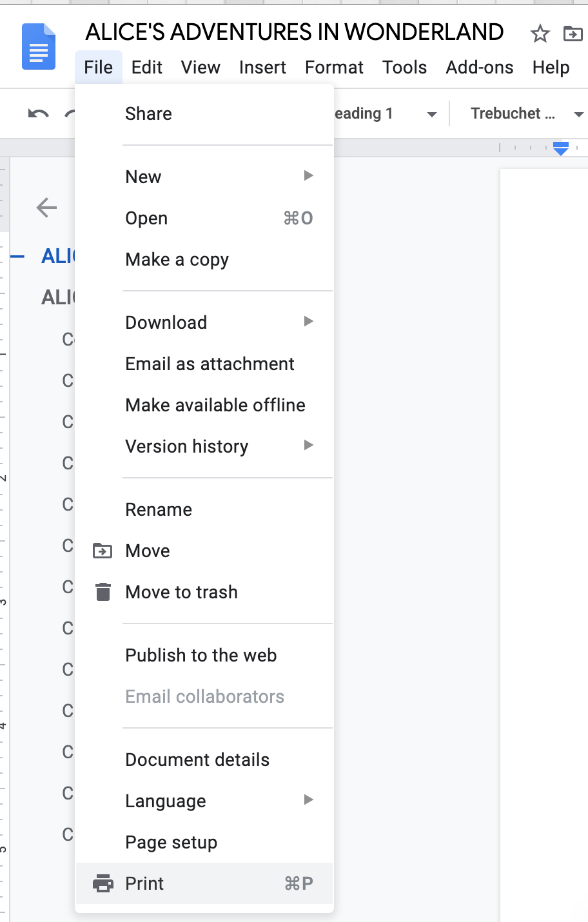Screen dimensions: 588x922
Task: Open the Add-ons menu
Action: coord(479,67)
